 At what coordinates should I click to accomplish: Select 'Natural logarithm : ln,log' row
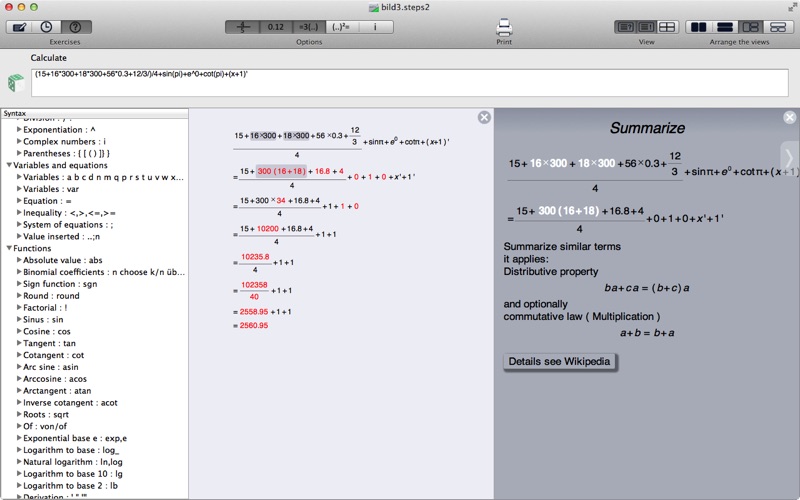pyautogui.click(x=94, y=462)
